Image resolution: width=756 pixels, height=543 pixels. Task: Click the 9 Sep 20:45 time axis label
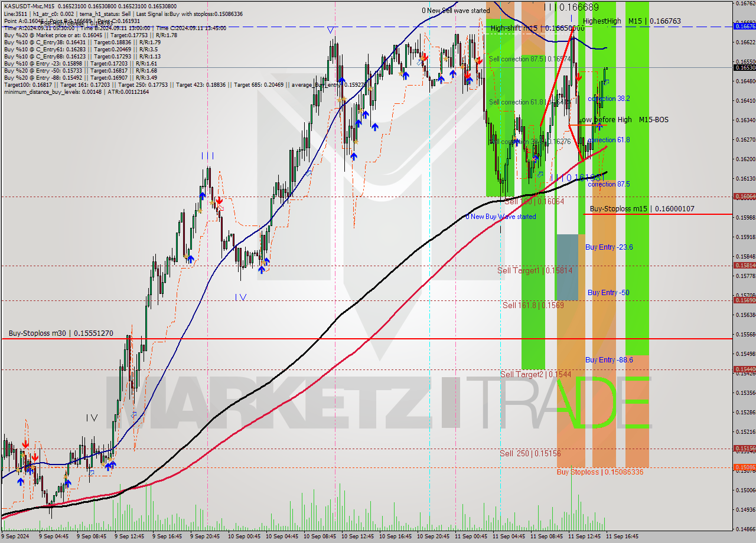pyautogui.click(x=206, y=537)
